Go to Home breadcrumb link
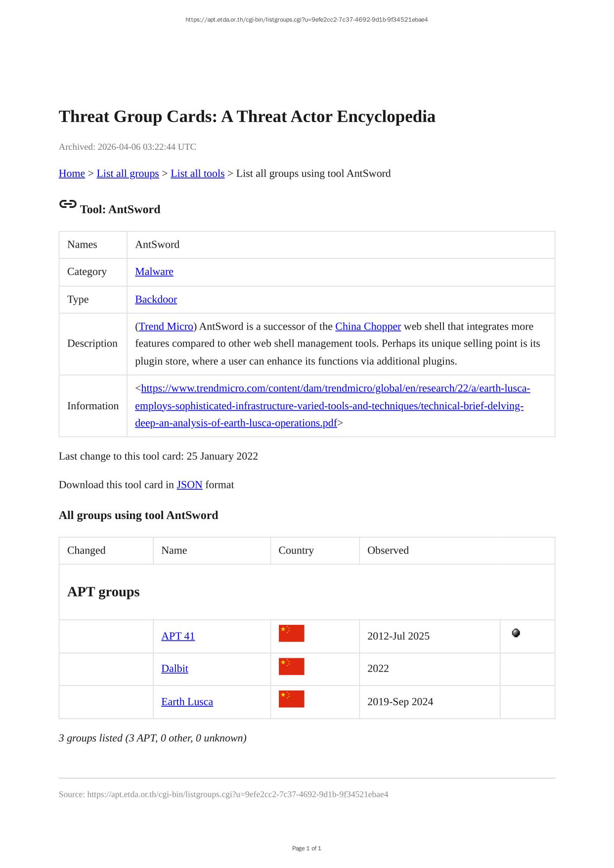The height and width of the screenshot is (868, 614). click(x=72, y=174)
